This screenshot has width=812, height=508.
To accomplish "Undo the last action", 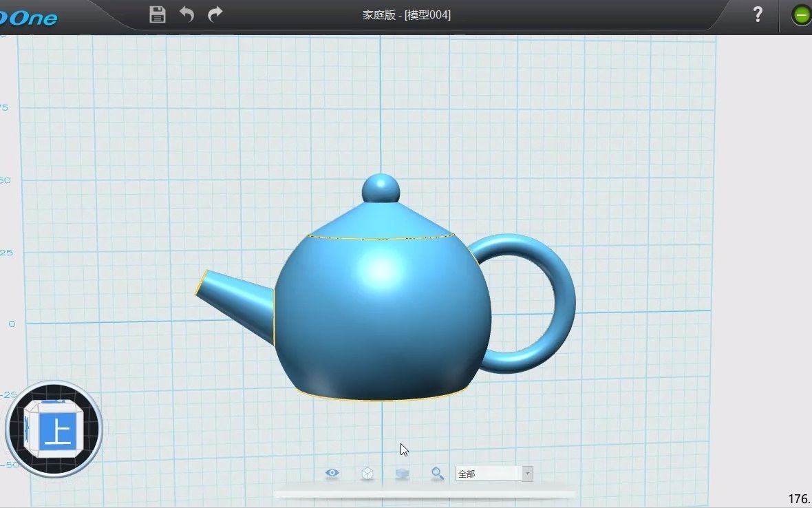I will [186, 14].
